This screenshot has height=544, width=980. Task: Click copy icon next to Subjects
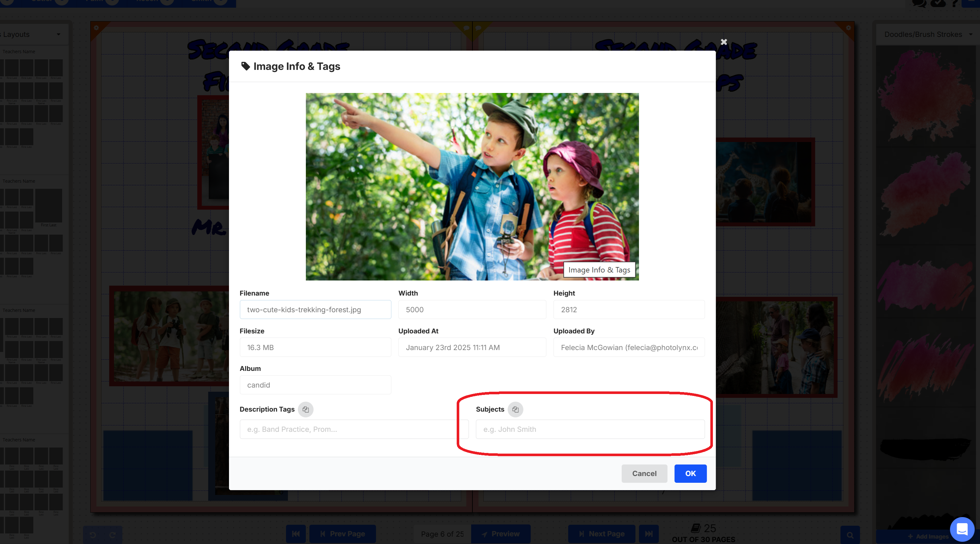click(x=515, y=409)
